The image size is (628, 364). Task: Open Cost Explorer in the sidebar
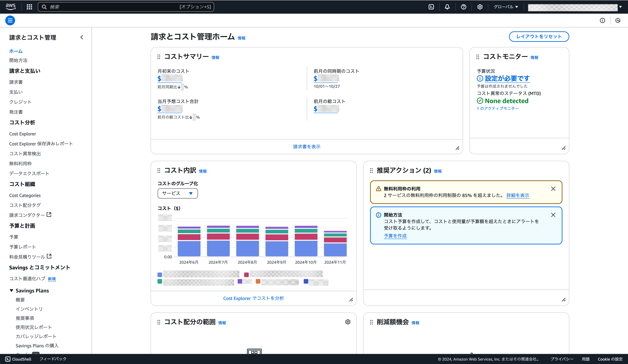point(23,134)
